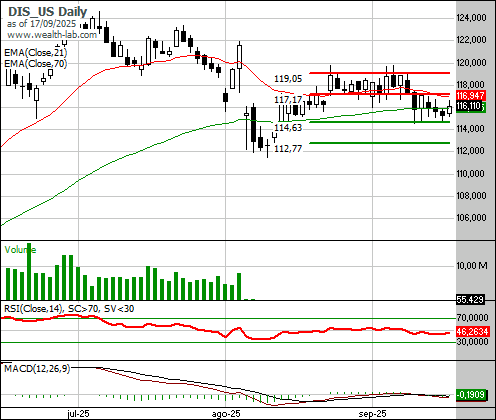The width and height of the screenshot is (496, 420).
Task: Click the 114,000 price axis label
Action: (x=471, y=129)
